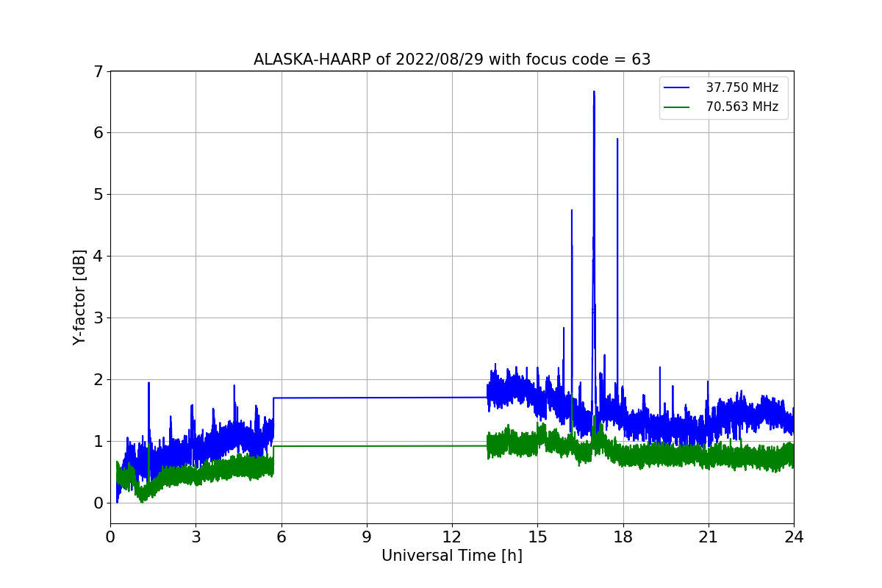Viewport: 882px width, 588px height.
Task: Click the blue spike peak near 17.8 h
Action: pos(617,139)
